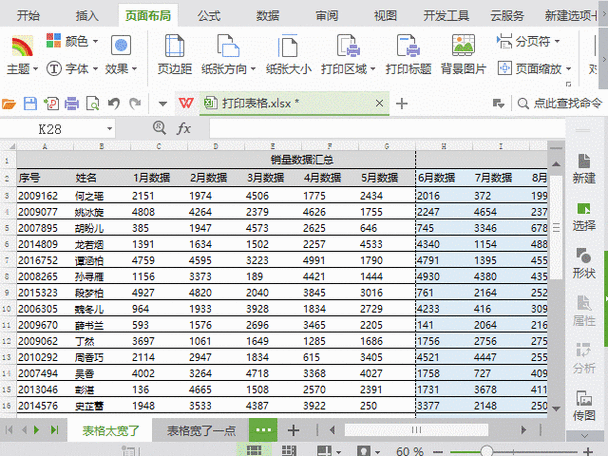Switch to the 数据 ribbon tab

pyautogui.click(x=268, y=16)
